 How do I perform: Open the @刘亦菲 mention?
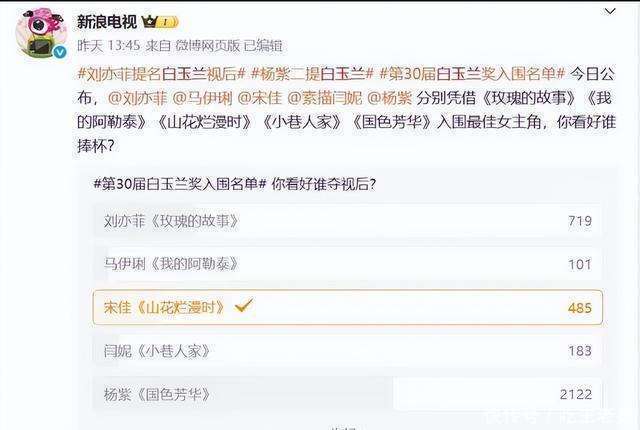138,98
